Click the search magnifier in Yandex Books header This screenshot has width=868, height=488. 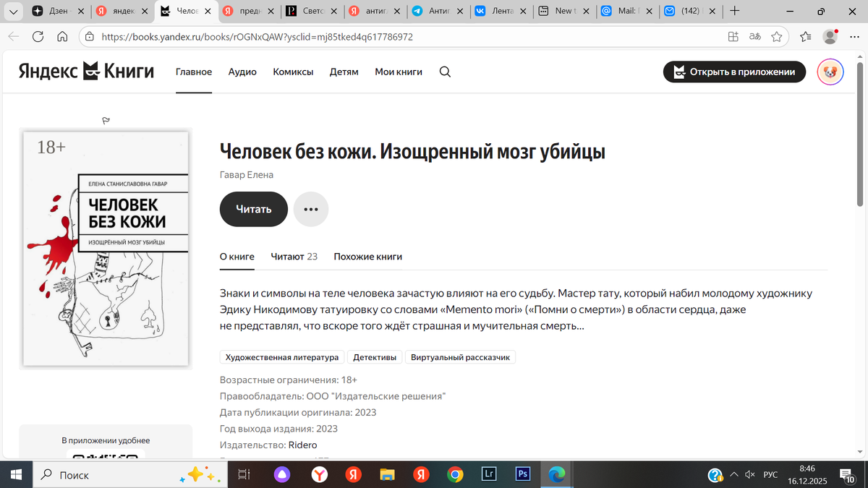pos(445,72)
